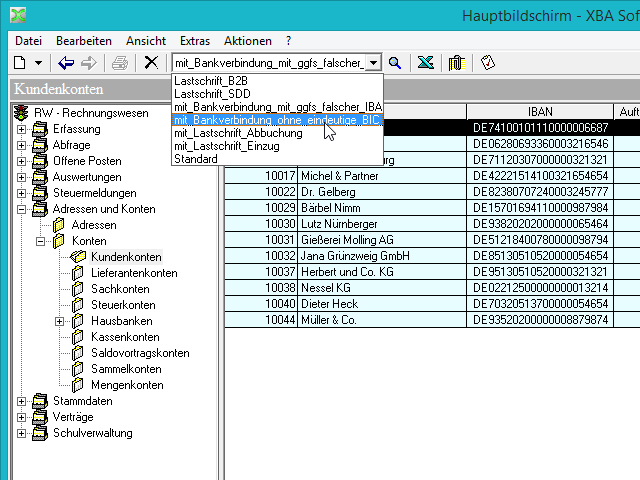This screenshot has height=480, width=640.
Task: Open the Bearbeiten menu
Action: click(x=83, y=41)
